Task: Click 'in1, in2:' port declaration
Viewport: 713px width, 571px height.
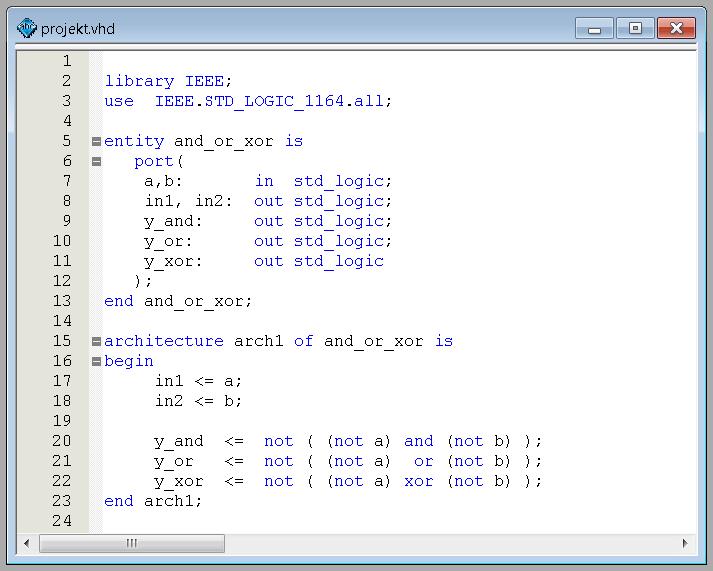Action: coord(189,201)
